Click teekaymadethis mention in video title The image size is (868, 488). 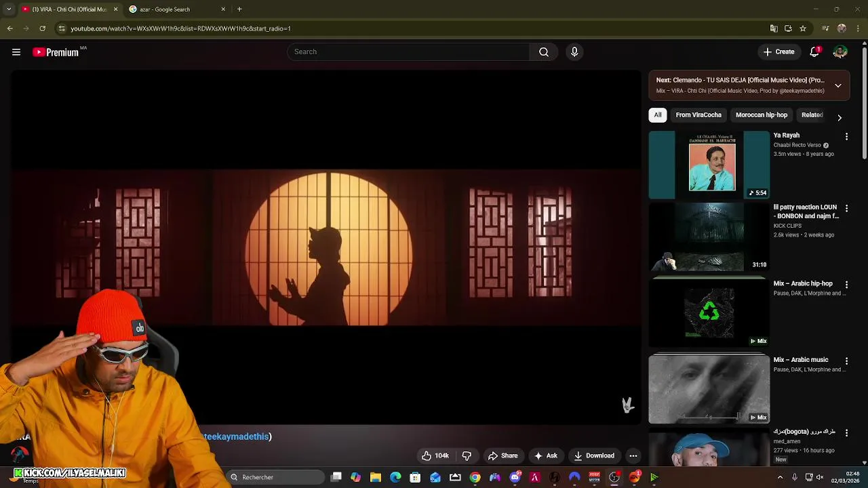pyautogui.click(x=237, y=436)
